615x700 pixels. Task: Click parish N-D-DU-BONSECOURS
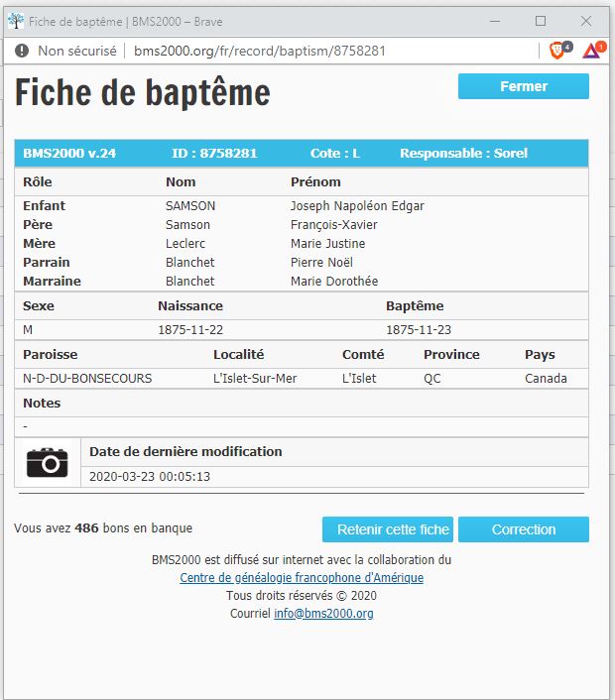coord(87,378)
